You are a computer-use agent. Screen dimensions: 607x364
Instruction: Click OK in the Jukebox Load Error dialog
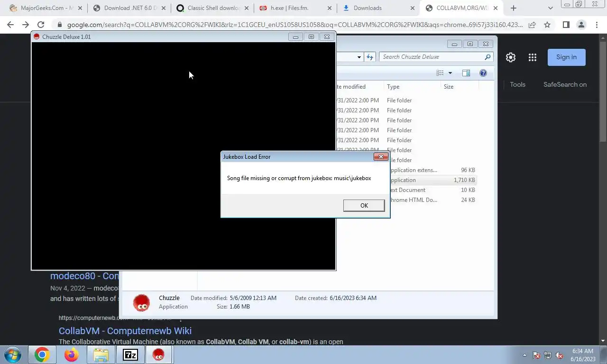(364, 205)
